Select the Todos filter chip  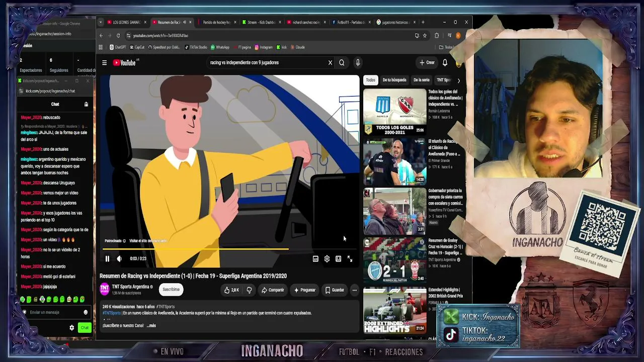(370, 80)
